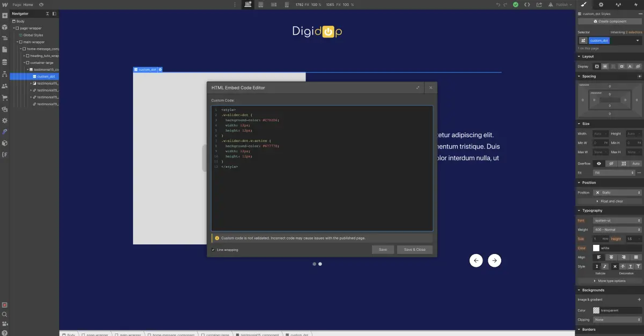Click the Webflow logo menu
The width and height of the screenshot is (644, 336).
5,4
